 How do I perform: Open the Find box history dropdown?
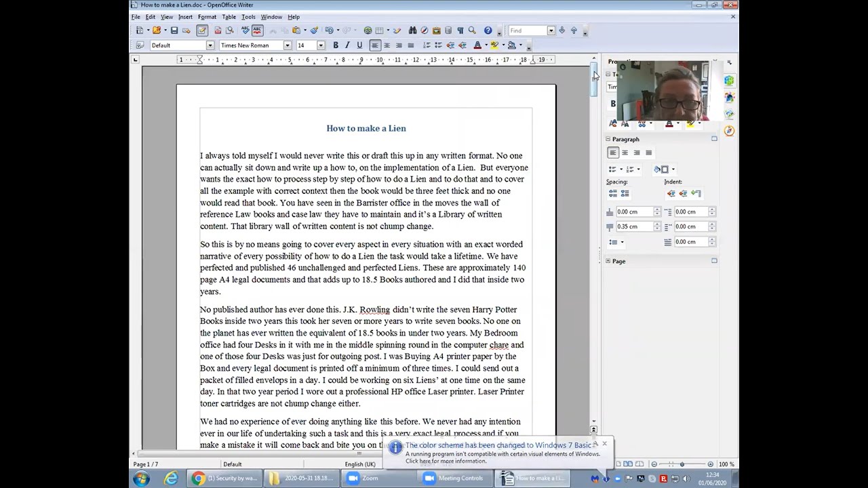click(x=551, y=30)
